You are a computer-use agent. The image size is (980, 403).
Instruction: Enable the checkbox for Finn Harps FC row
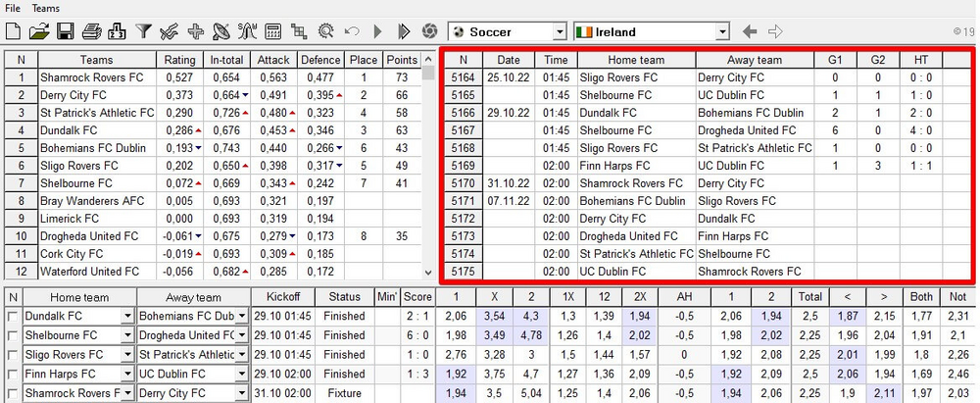[12, 374]
